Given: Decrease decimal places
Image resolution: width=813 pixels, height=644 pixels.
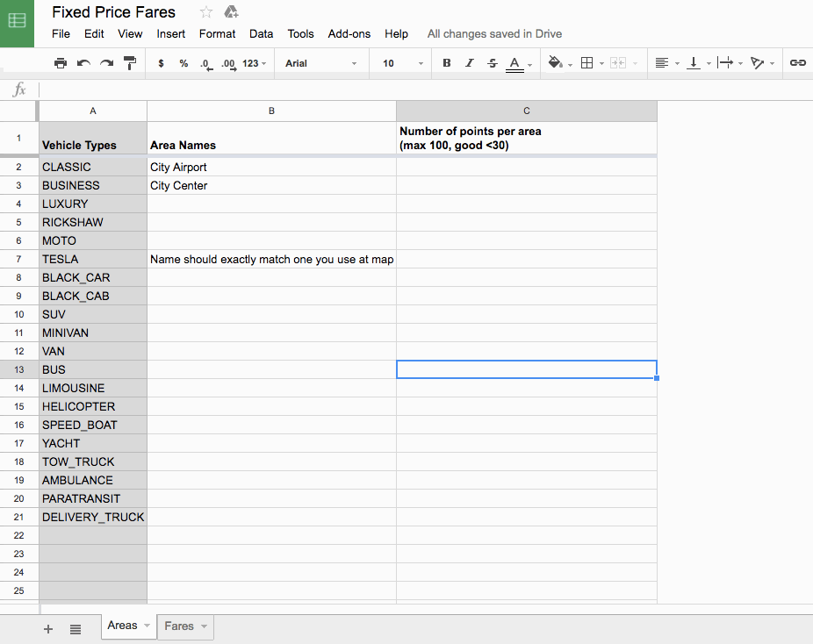Looking at the screenshot, I should [x=205, y=64].
